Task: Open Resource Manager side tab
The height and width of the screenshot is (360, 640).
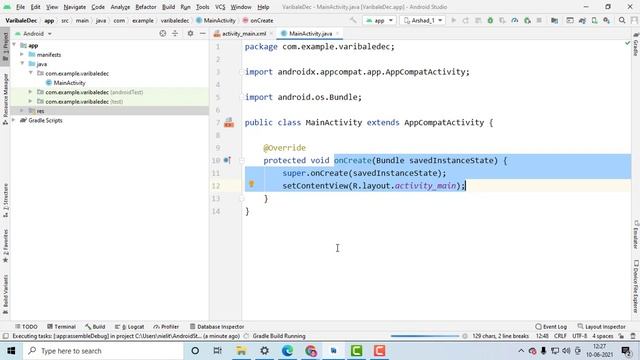Action: (x=5, y=99)
